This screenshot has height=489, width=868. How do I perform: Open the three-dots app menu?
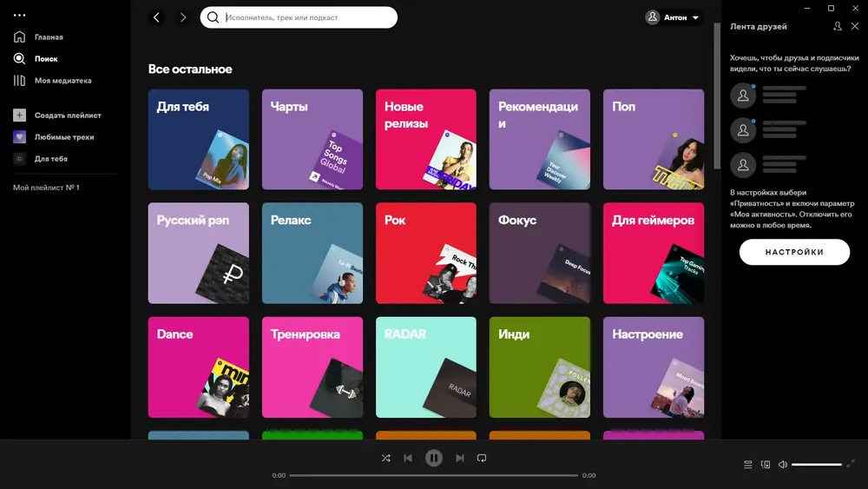[x=19, y=16]
